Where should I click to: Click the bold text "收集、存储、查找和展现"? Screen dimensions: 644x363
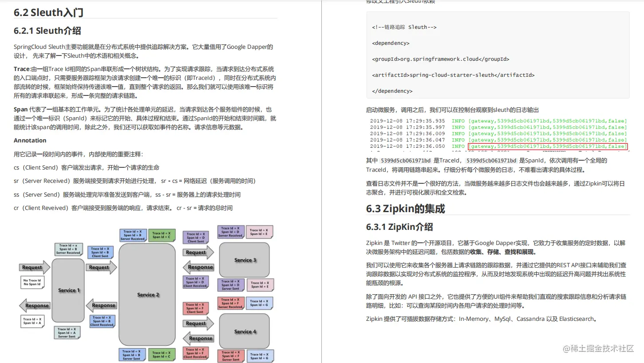point(502,252)
